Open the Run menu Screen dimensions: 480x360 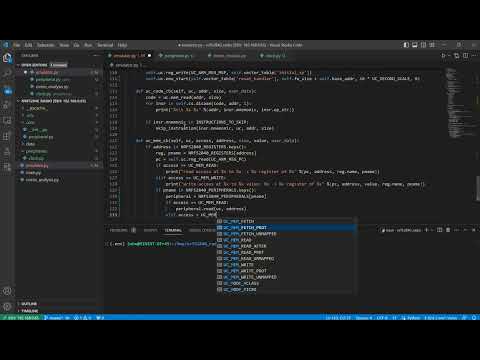pyautogui.click(x=88, y=45)
